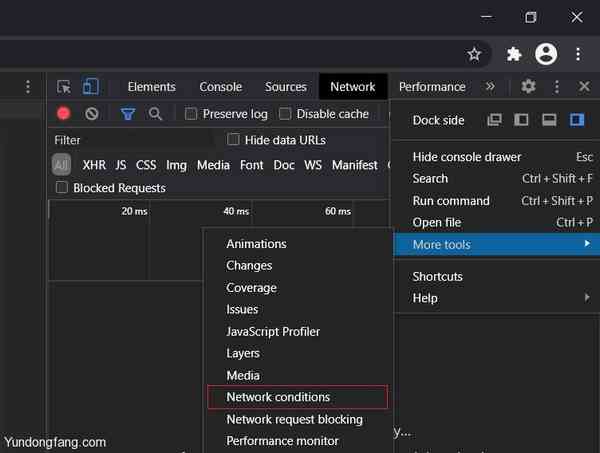600x453 pixels.
Task: Open Performance monitor tool
Action: pos(297,441)
